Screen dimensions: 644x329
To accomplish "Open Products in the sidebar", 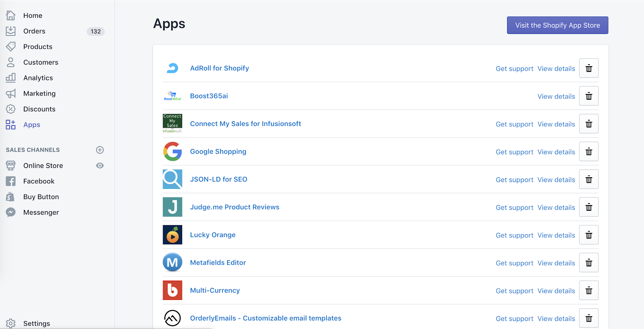I will [38, 46].
